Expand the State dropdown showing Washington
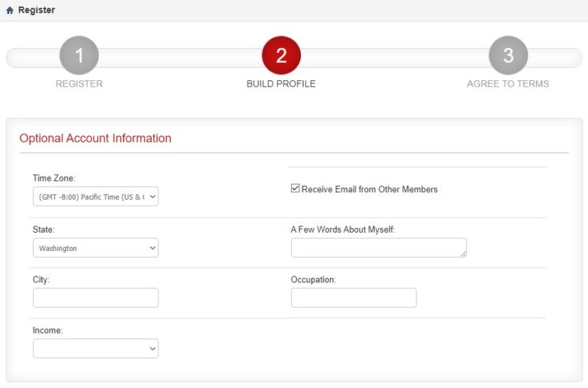 click(96, 248)
